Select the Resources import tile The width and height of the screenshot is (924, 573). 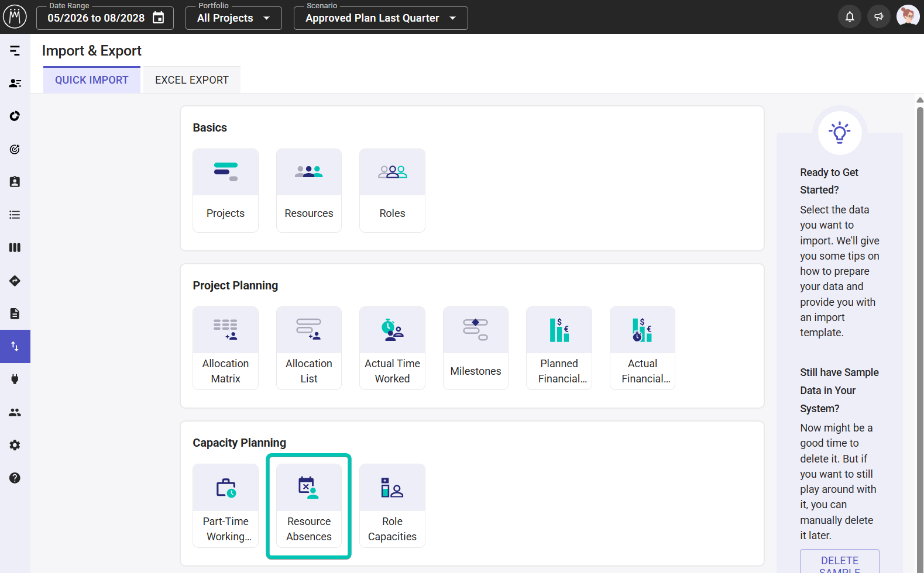309,191
